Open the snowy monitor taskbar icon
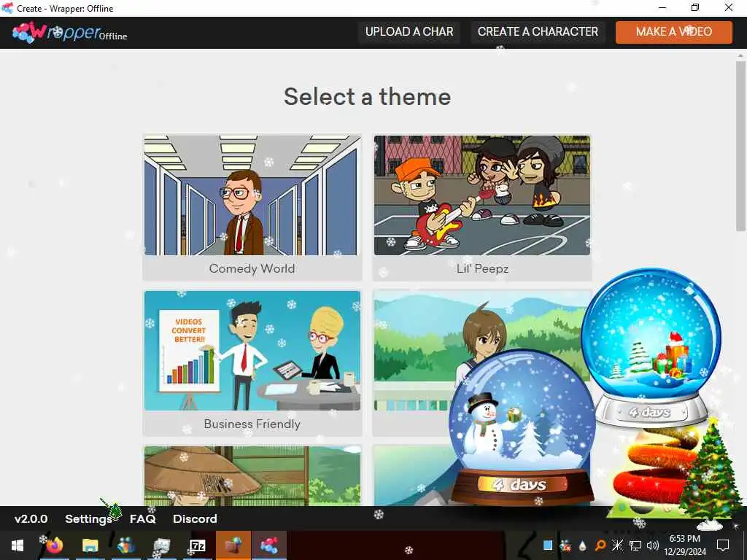The height and width of the screenshot is (560, 747). tap(161, 545)
